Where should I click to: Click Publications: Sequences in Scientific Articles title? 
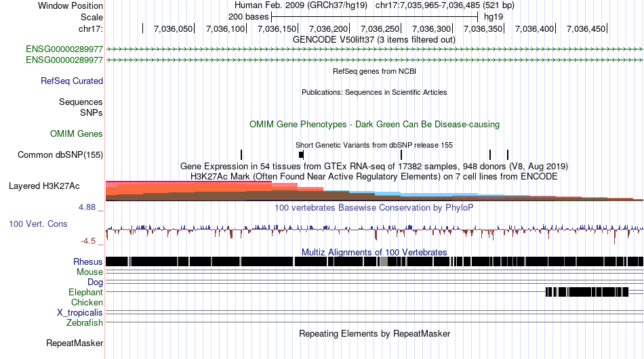point(374,92)
